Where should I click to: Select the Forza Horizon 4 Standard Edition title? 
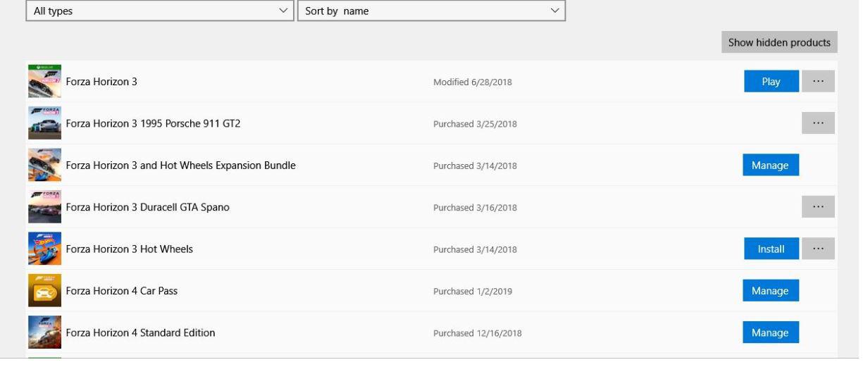tap(140, 332)
